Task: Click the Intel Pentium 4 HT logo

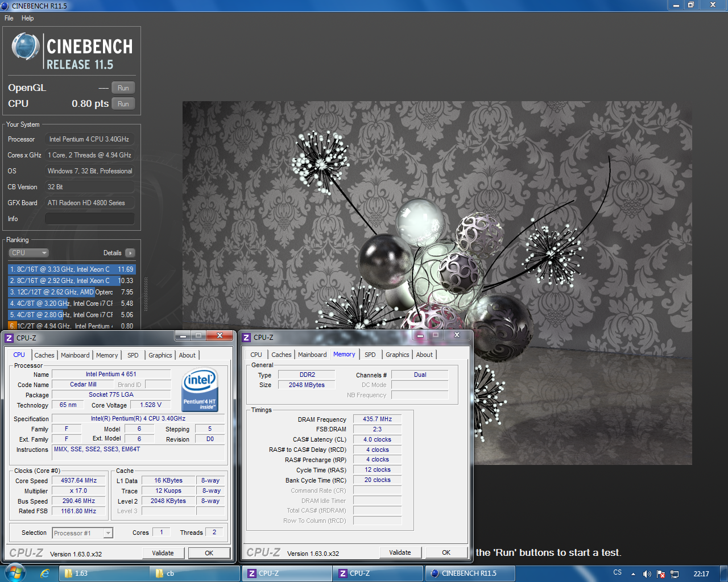Action: 200,390
